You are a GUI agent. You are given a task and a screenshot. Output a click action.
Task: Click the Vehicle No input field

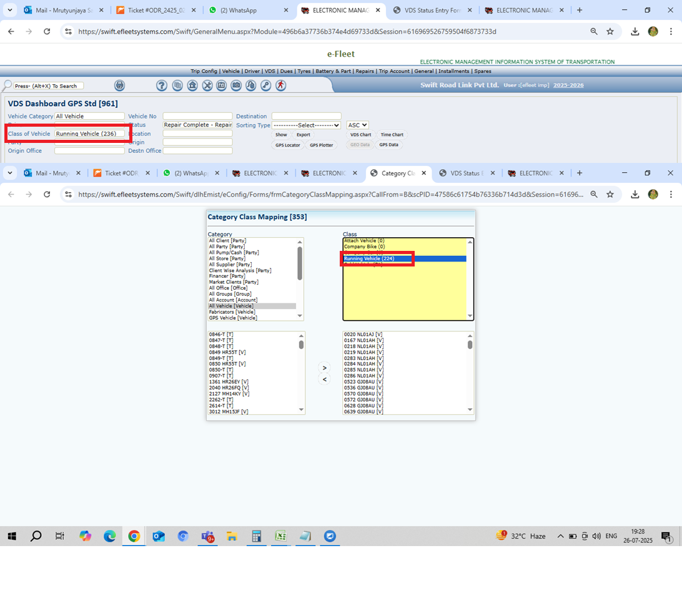[197, 116]
